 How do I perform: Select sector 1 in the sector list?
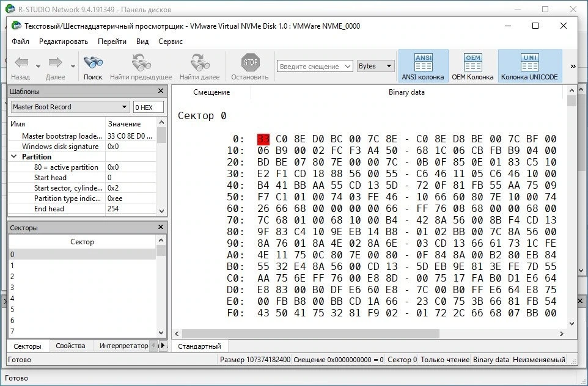point(82,265)
